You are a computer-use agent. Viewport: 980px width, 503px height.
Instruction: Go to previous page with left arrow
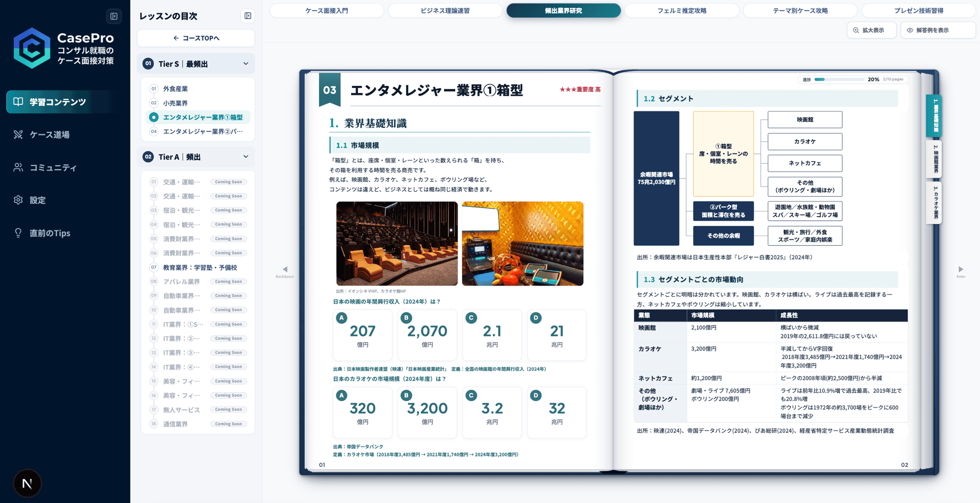coord(285,269)
